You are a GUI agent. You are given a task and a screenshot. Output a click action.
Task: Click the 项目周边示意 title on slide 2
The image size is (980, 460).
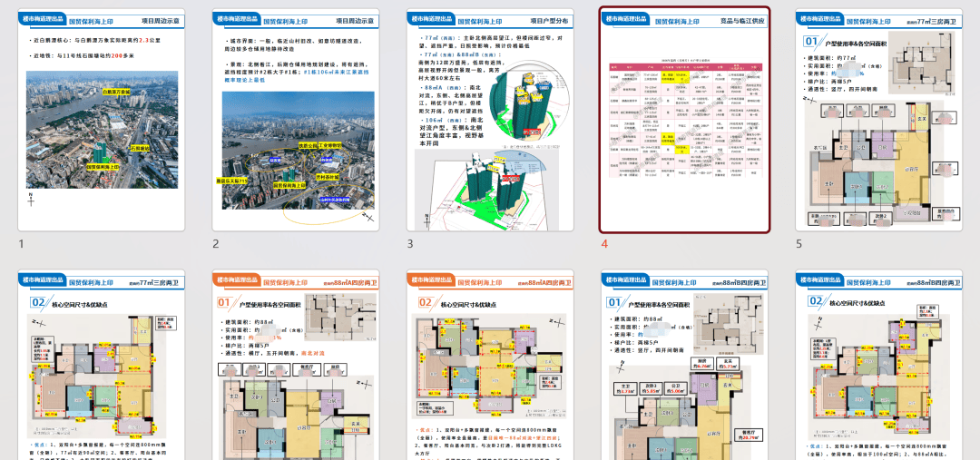pyautogui.click(x=355, y=19)
